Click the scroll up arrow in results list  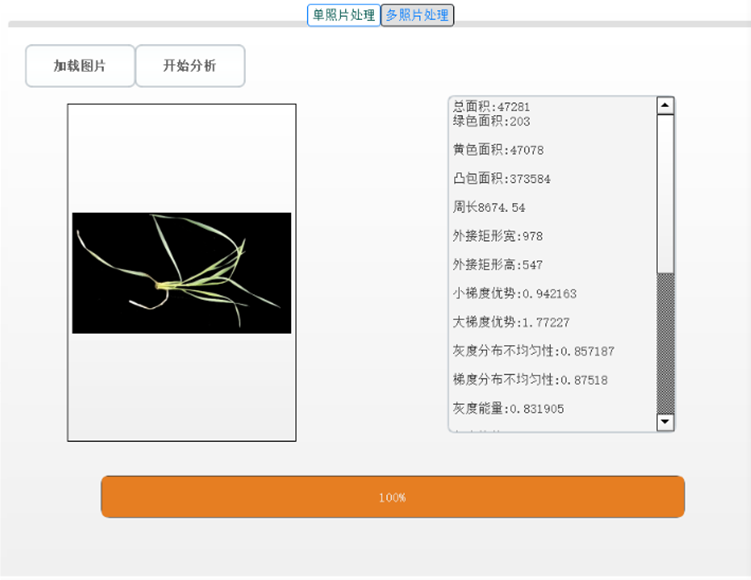(665, 105)
